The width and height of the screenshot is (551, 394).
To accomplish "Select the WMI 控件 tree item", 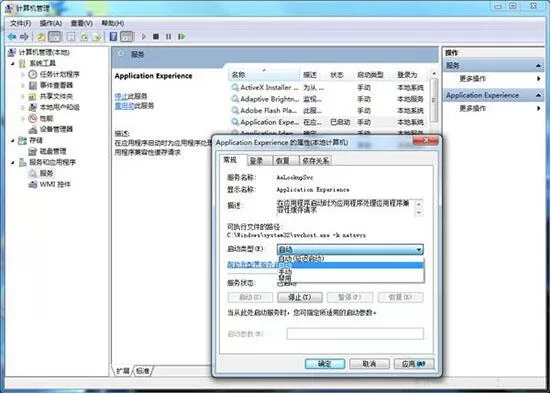I will 55,184.
